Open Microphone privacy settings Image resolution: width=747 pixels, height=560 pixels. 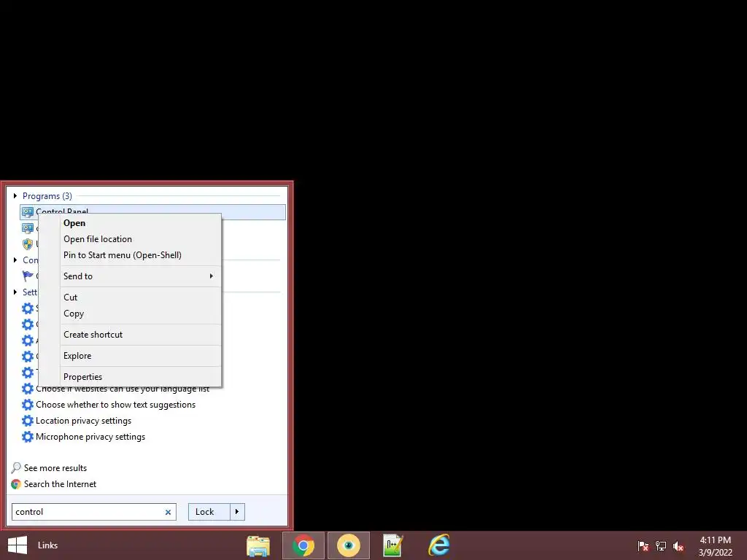pos(90,437)
